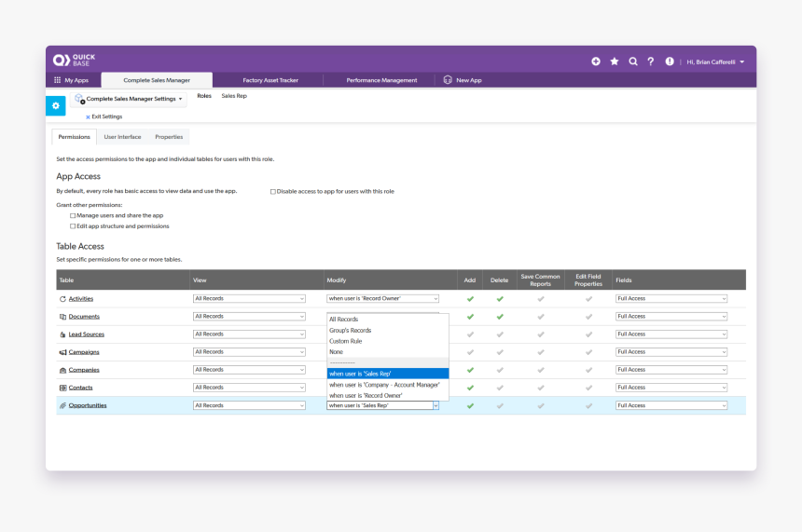Switch to User Interface tab
This screenshot has height=532, width=802.
tap(122, 137)
